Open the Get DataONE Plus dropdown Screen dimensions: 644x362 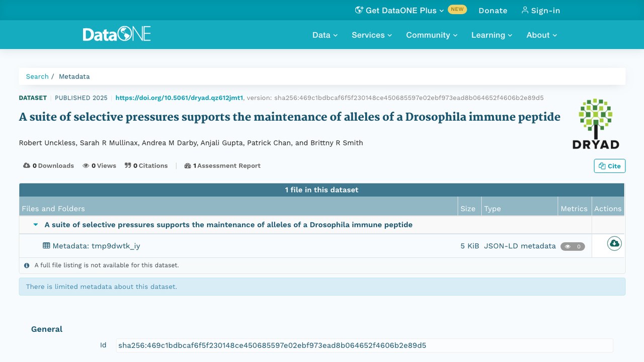399,10
